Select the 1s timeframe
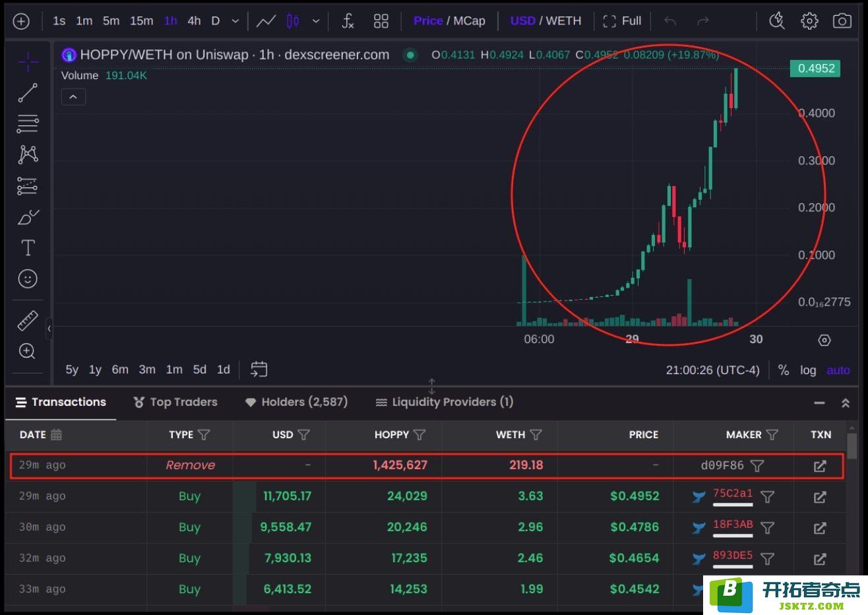Screen dimensions: 868x615 (x=59, y=21)
